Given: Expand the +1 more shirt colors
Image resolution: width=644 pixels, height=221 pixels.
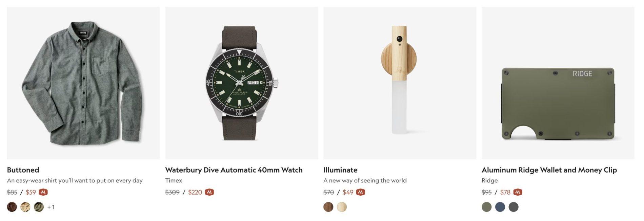Looking at the screenshot, I should (x=51, y=207).
